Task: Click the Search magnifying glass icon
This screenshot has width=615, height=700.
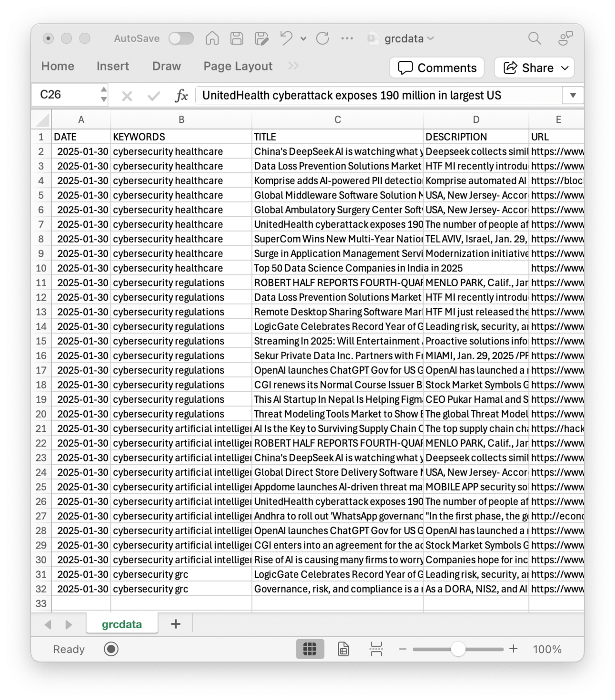Action: [x=535, y=39]
